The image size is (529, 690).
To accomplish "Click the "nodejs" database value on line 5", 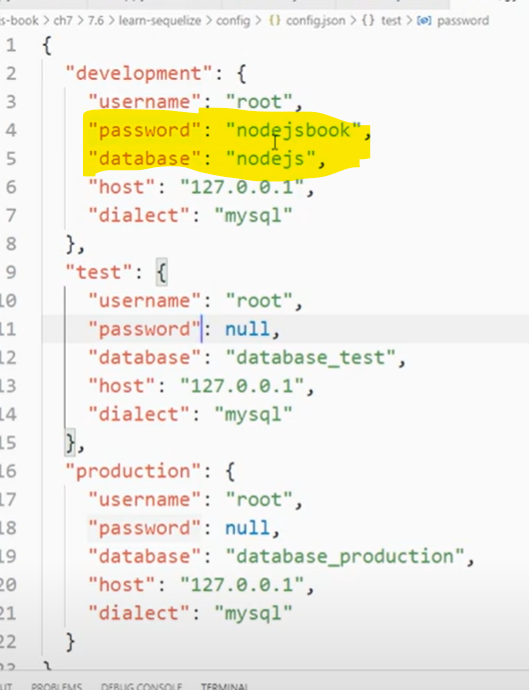I will (271, 159).
